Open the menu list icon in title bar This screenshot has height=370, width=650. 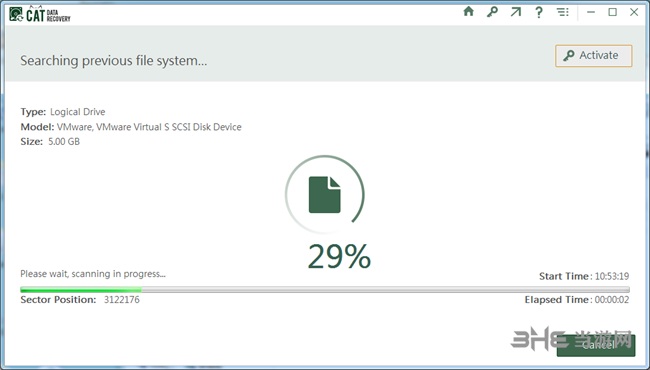pos(562,12)
